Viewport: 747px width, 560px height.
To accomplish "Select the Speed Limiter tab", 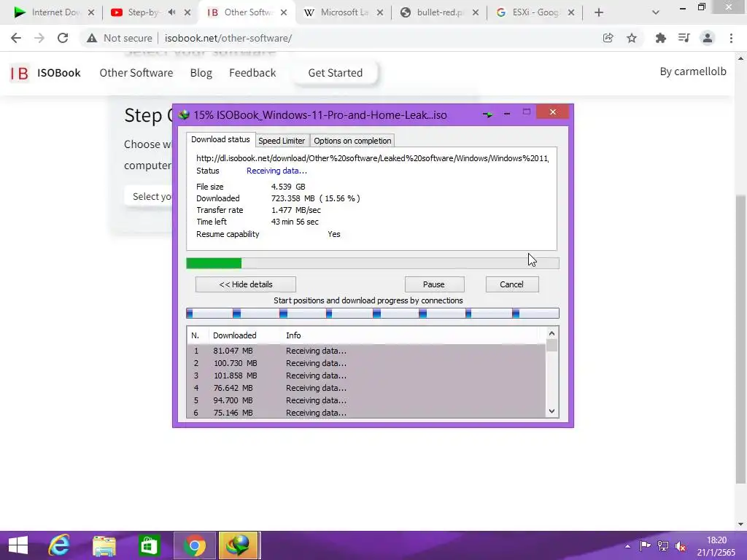I will coord(282,141).
